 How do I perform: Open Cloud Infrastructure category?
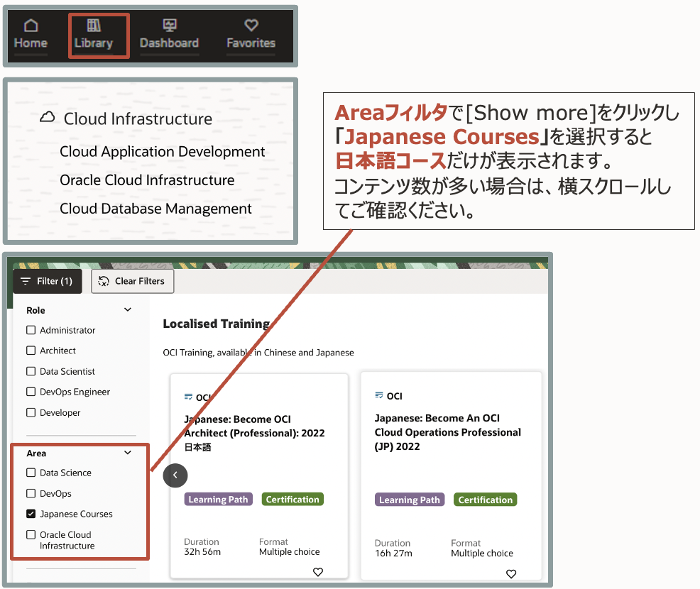point(138,119)
